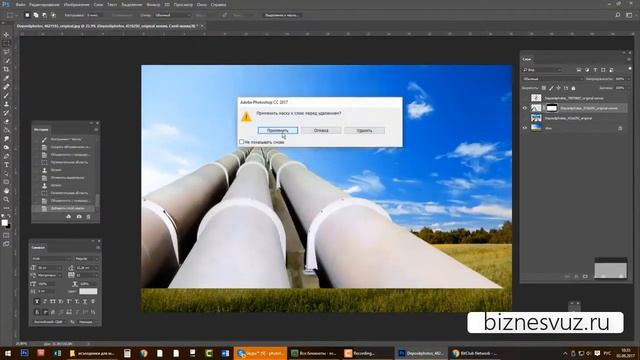This screenshot has width=640, height=360.
Task: Toggle layer filtering switch on or off
Action: click(x=630, y=70)
